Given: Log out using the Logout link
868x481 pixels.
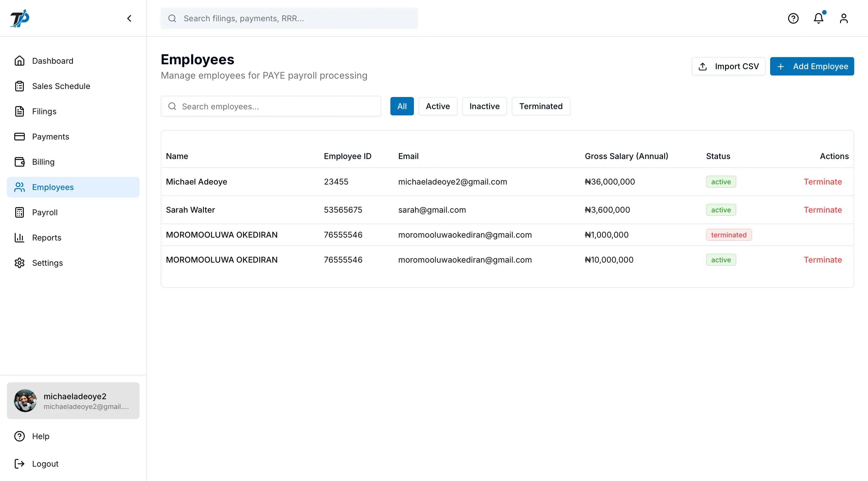Looking at the screenshot, I should (x=73, y=463).
